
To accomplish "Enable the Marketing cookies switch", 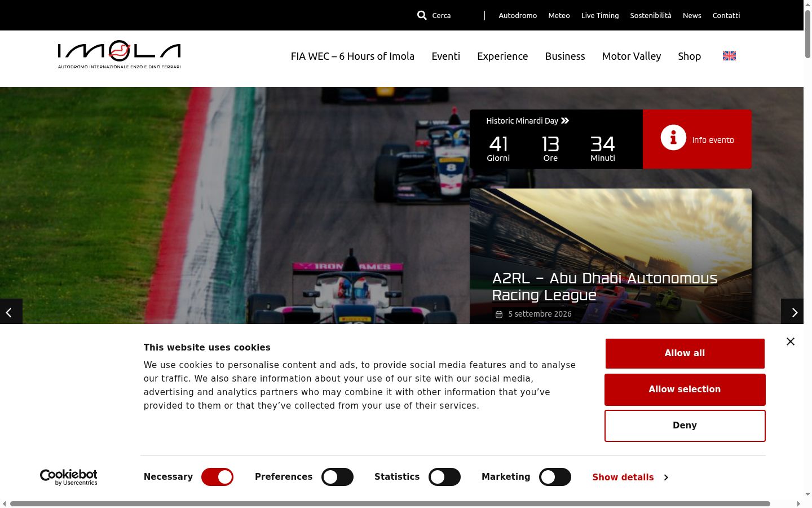I will pos(555,477).
